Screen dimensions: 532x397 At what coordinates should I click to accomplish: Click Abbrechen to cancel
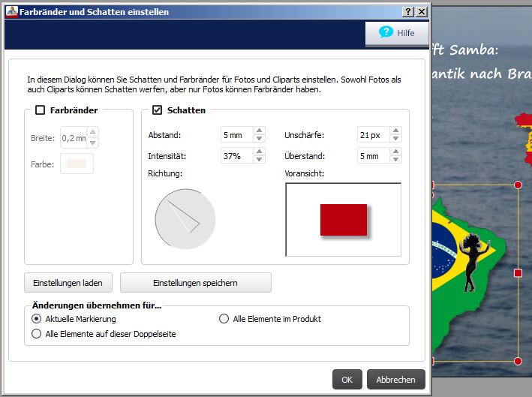click(396, 379)
